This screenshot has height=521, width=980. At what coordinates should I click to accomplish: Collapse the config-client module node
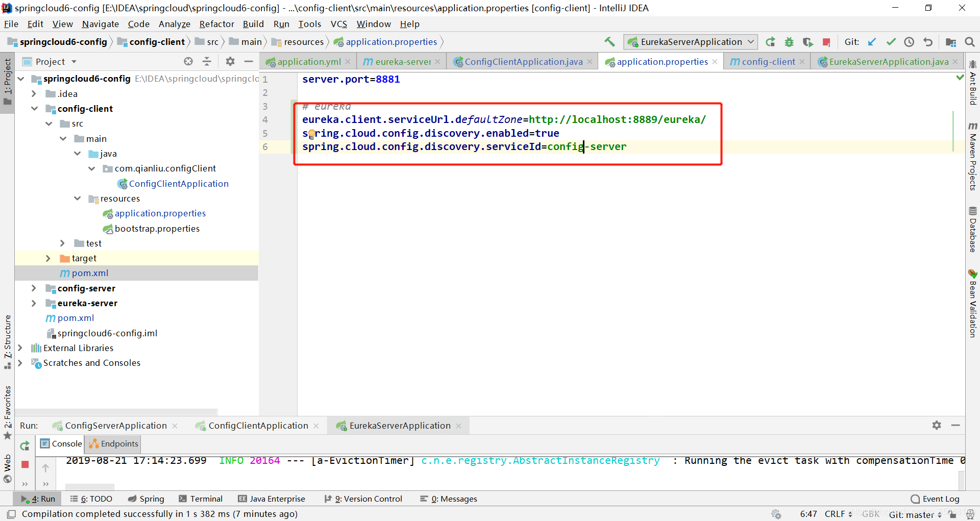pyautogui.click(x=34, y=109)
